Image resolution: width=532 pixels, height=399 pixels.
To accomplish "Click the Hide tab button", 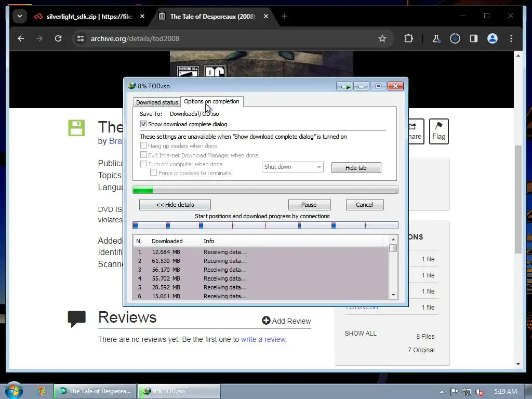I will [356, 168].
